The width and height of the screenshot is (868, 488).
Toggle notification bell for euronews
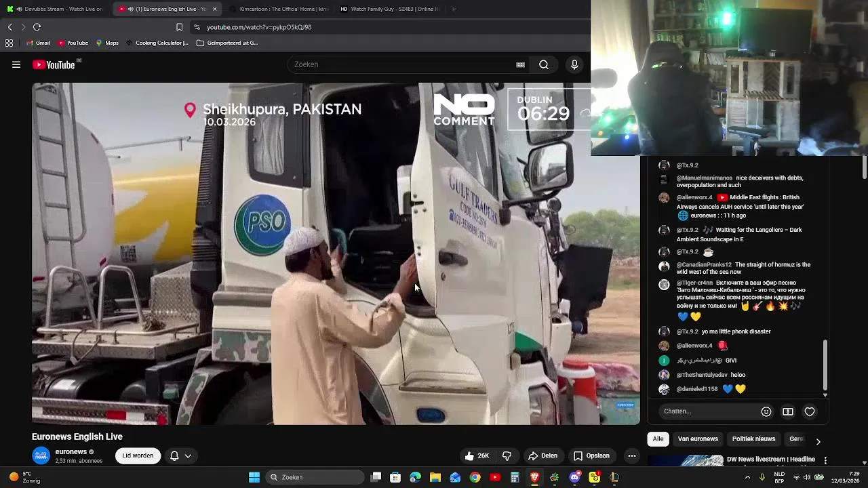click(x=174, y=456)
